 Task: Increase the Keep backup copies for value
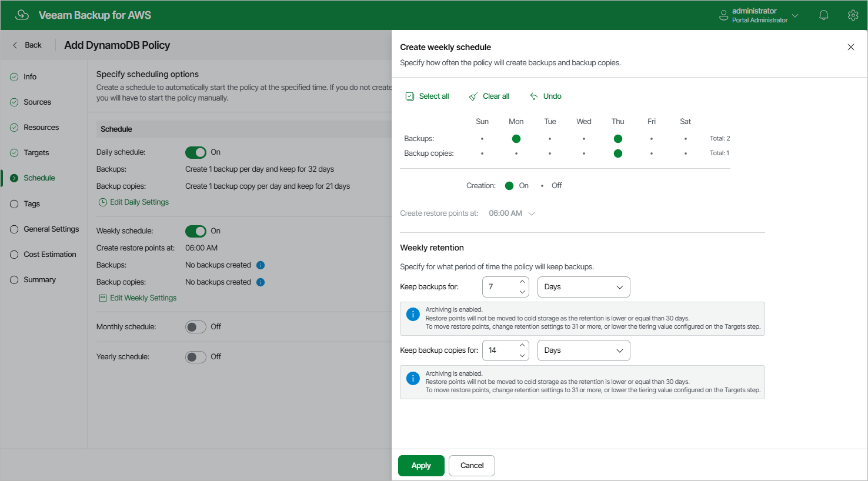[x=522, y=345]
